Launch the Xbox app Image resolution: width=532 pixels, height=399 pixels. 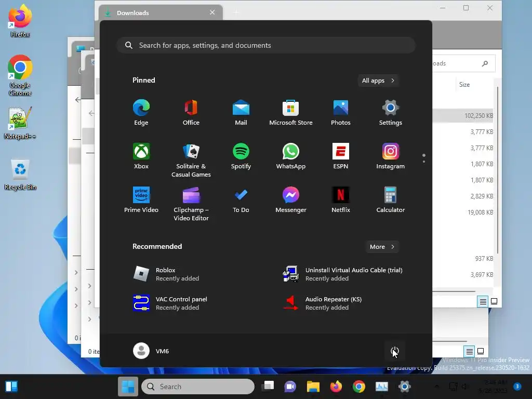coord(141,156)
